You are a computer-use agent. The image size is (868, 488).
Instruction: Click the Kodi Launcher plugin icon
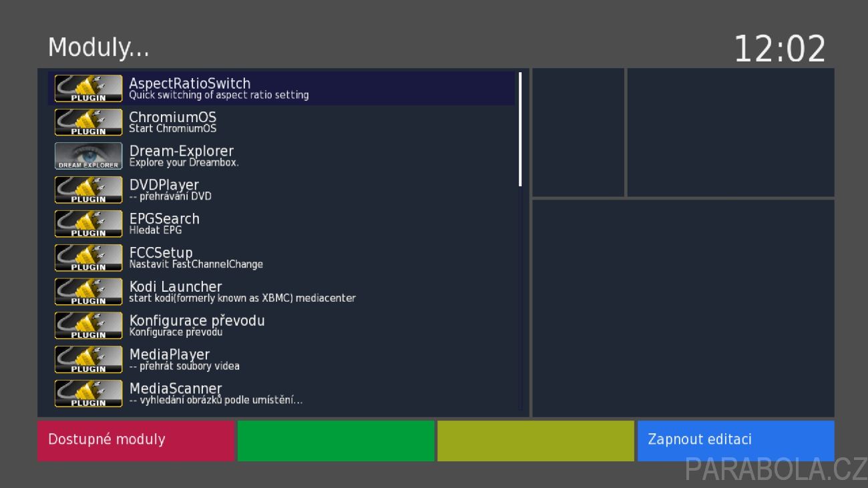coord(89,292)
